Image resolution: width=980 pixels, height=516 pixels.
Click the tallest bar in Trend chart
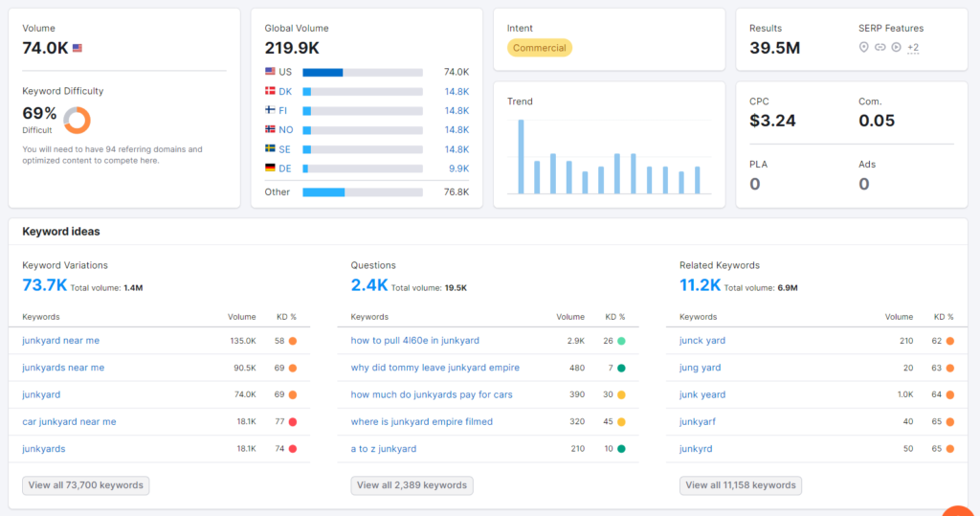pos(521,156)
